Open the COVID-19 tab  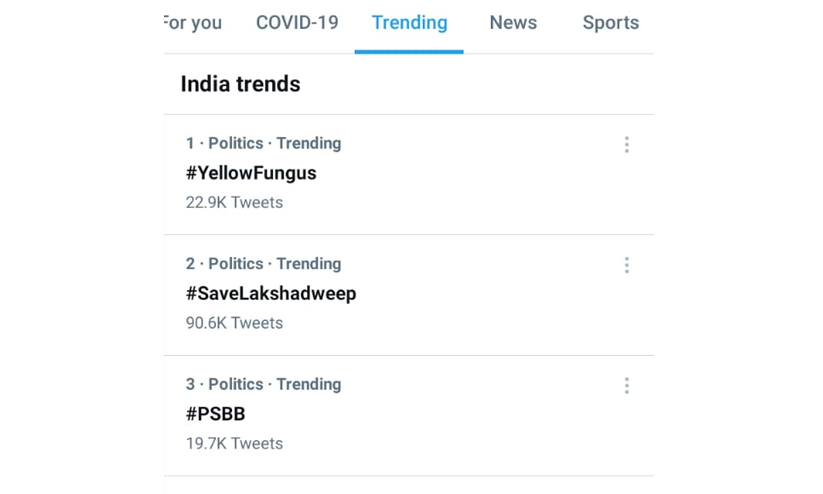pyautogui.click(x=297, y=23)
